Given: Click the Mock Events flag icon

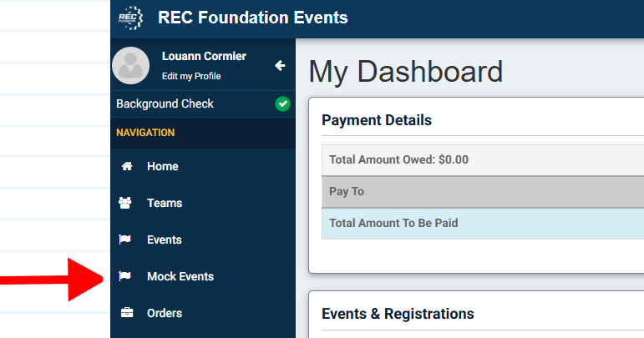Looking at the screenshot, I should pos(124,276).
